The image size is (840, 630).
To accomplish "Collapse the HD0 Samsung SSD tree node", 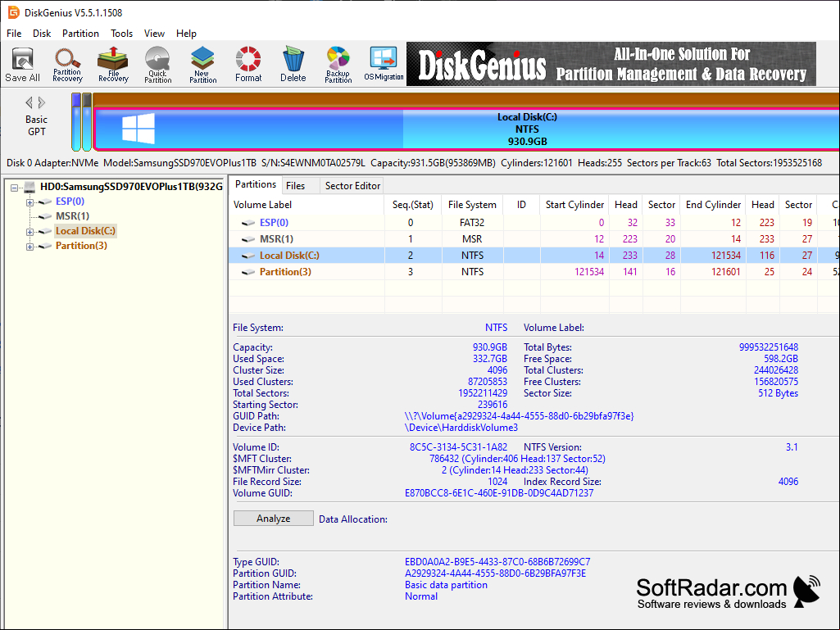I will coord(15,188).
